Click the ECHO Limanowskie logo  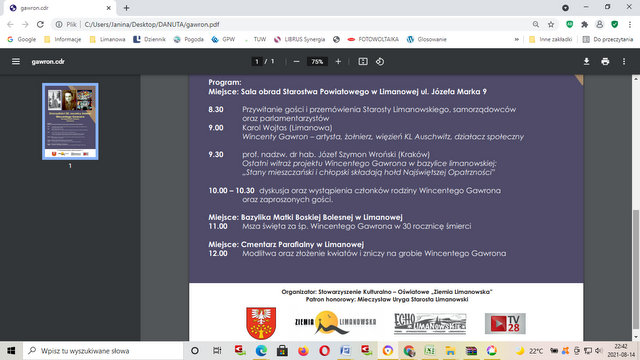tap(430, 324)
